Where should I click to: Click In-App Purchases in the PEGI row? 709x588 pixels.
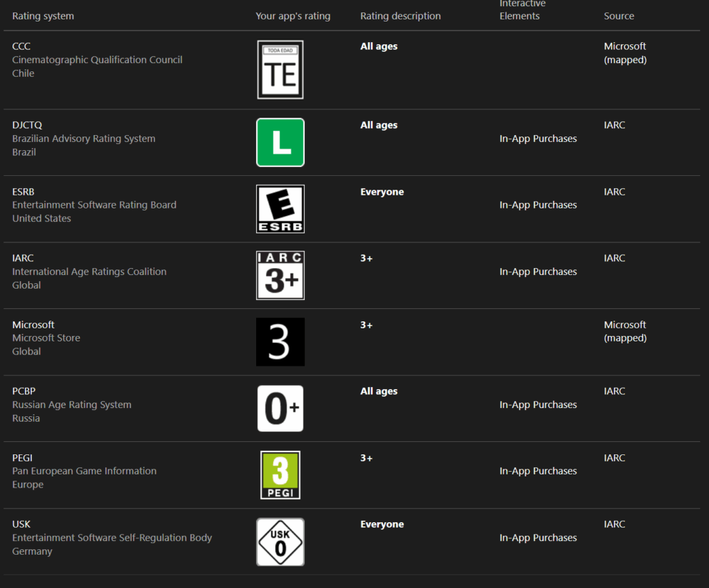pos(538,471)
